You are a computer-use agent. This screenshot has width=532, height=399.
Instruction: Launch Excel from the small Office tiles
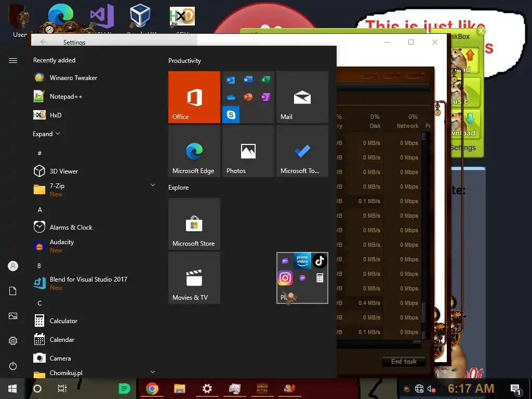click(265, 79)
